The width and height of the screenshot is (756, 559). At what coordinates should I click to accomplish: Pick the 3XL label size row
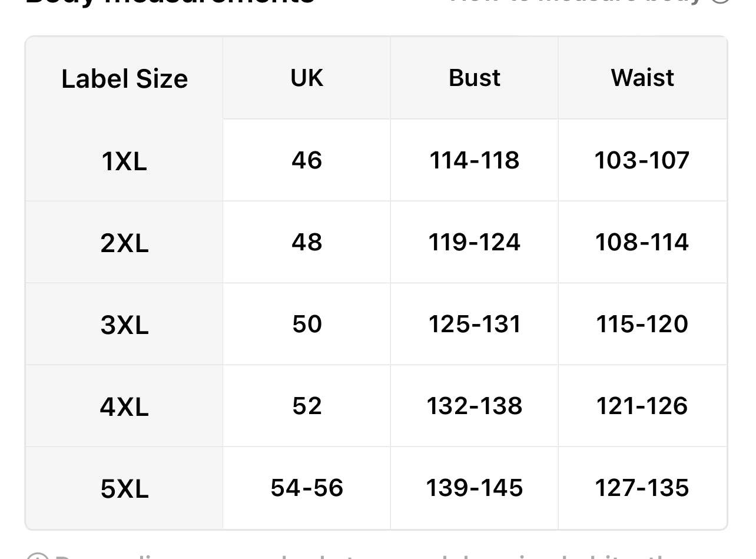(124, 325)
